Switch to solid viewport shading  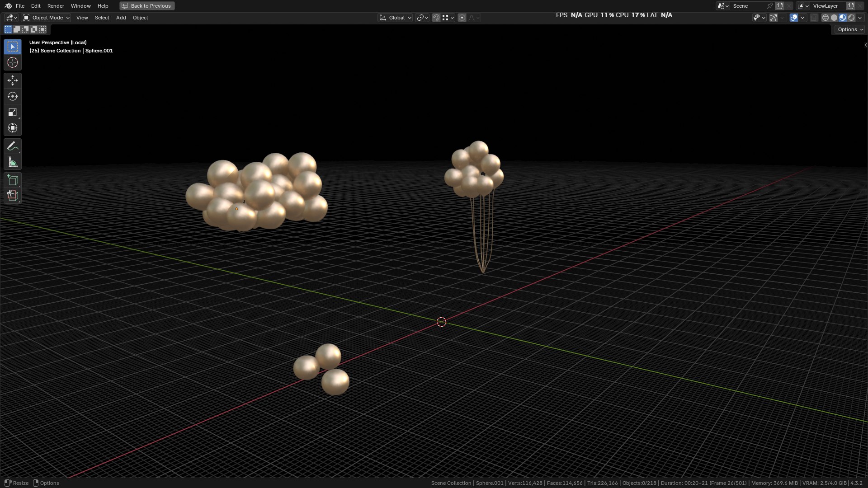coord(834,18)
